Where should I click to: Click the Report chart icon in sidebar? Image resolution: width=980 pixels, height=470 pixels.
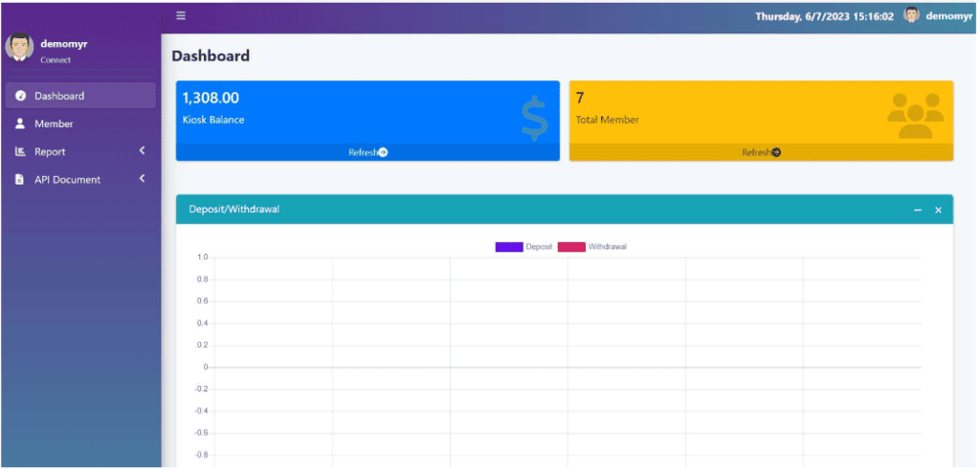[x=20, y=151]
